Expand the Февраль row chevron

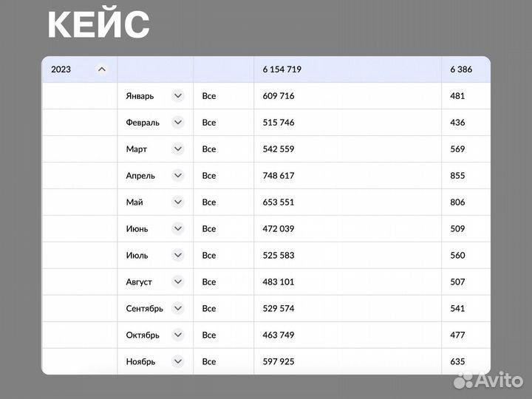pos(177,123)
